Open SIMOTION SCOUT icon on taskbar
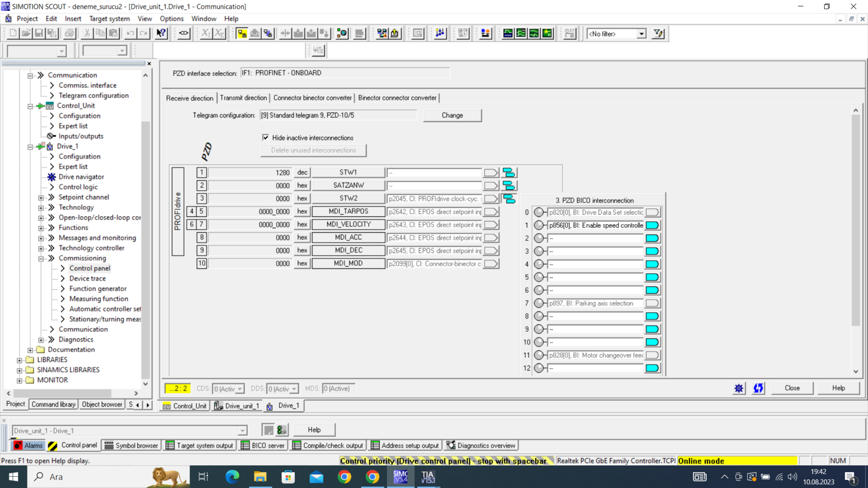 [400, 477]
